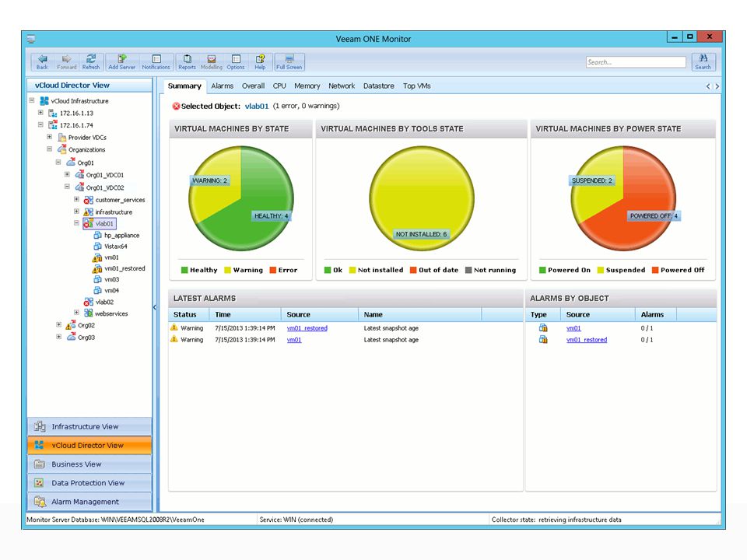Refresh the view using the Refresh icon
The height and width of the screenshot is (560, 747).
(91, 61)
